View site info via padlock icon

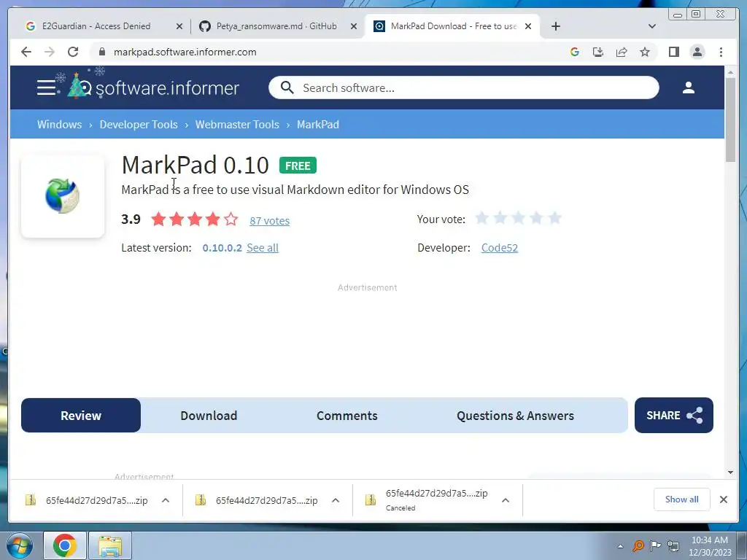pyautogui.click(x=102, y=52)
